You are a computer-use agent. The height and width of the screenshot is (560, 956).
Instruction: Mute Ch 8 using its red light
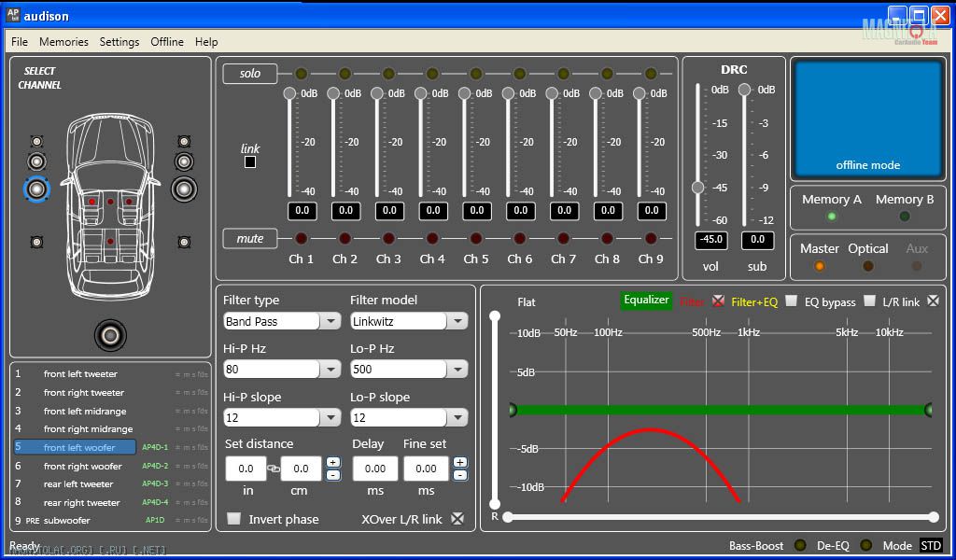click(607, 238)
